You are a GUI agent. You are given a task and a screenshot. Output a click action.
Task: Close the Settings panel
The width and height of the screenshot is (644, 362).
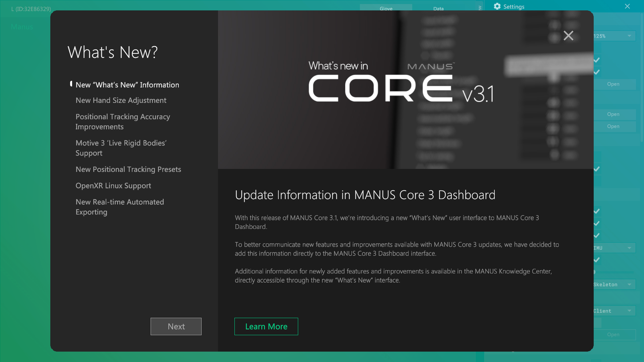pyautogui.click(x=627, y=6)
